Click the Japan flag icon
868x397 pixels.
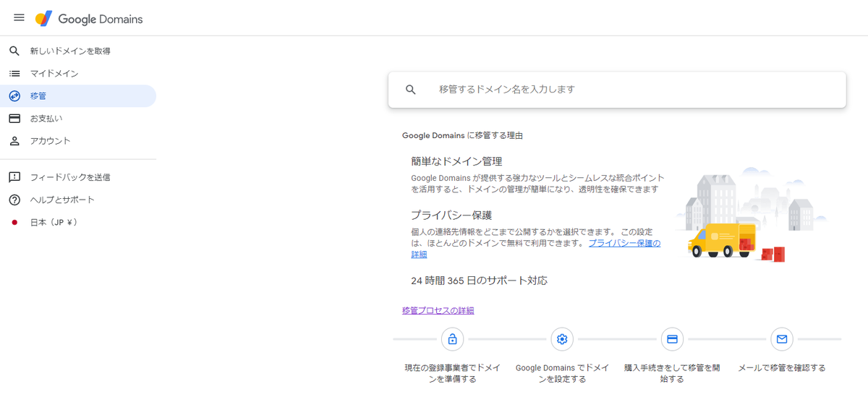click(14, 222)
